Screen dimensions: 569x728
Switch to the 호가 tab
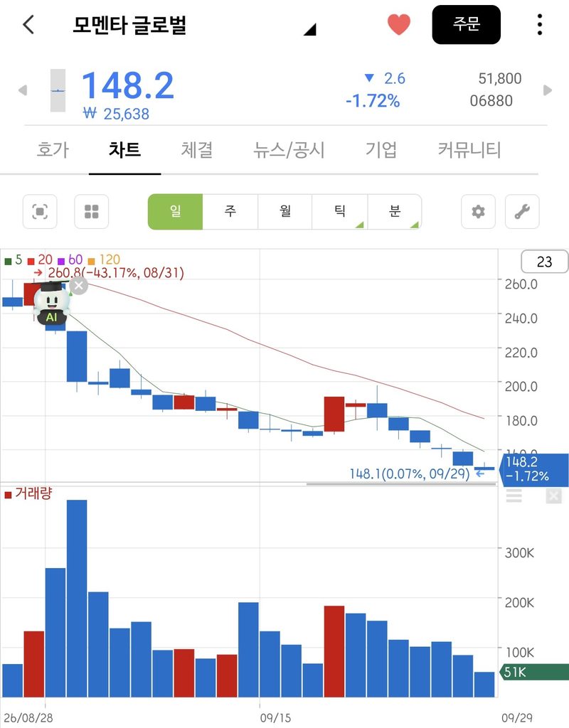point(53,150)
